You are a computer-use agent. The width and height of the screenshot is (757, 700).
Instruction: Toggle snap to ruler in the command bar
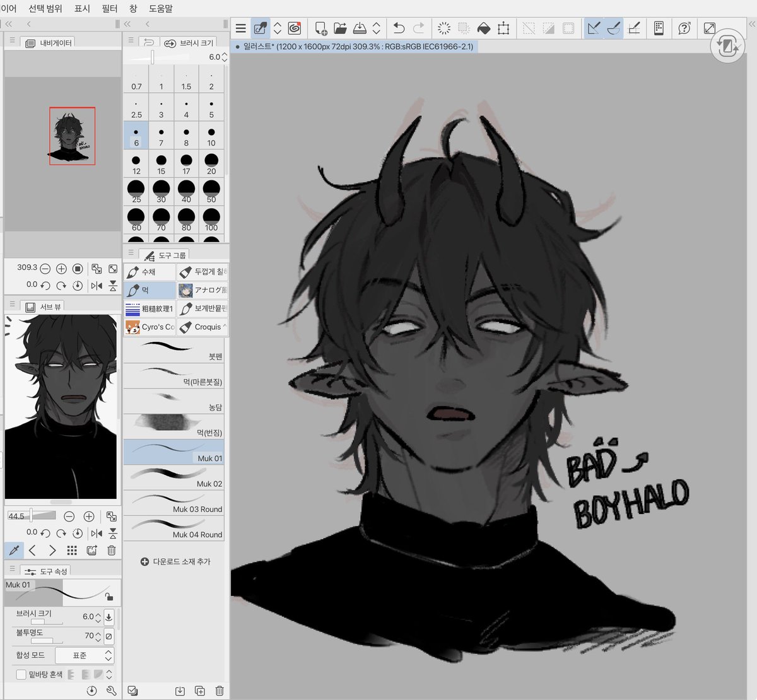594,28
